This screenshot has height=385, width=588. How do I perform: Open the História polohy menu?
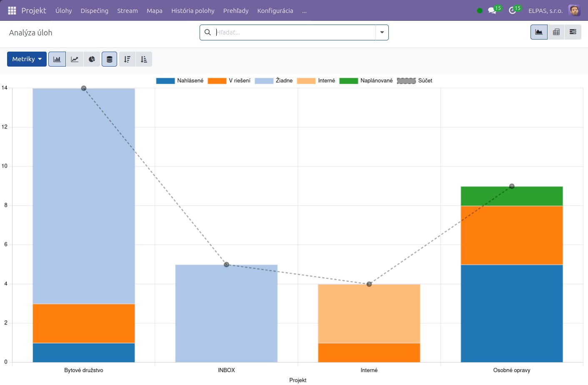click(193, 10)
